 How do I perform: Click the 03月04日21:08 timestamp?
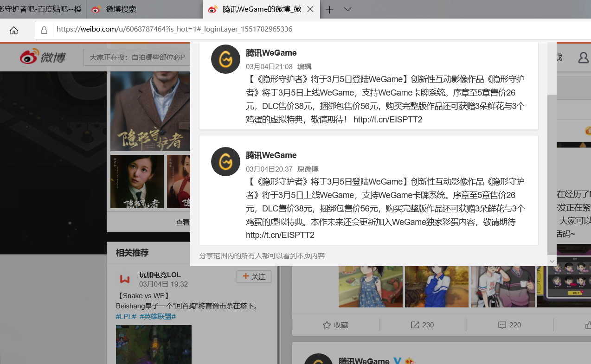point(269,67)
